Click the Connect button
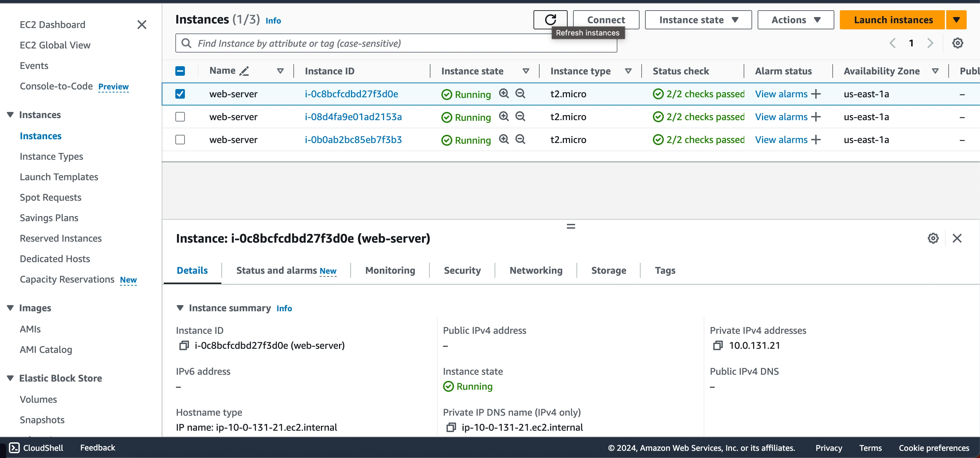The height and width of the screenshot is (458, 980). pos(606,20)
